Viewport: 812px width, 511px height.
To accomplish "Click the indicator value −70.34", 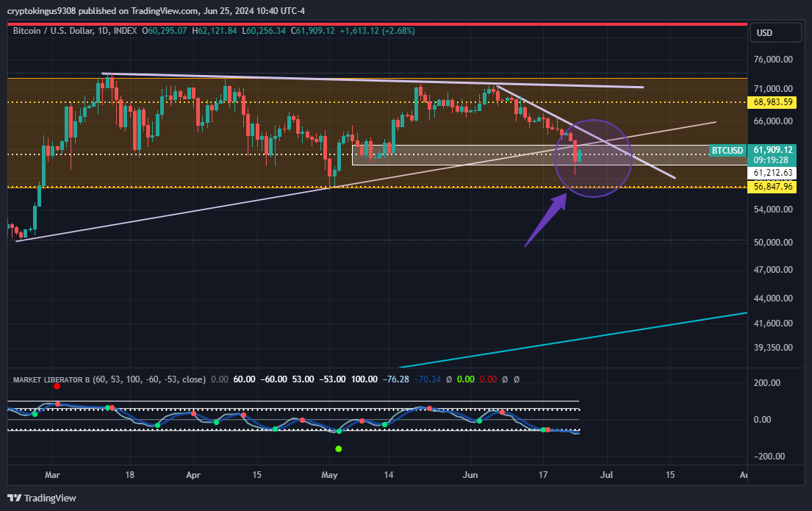I will point(428,379).
